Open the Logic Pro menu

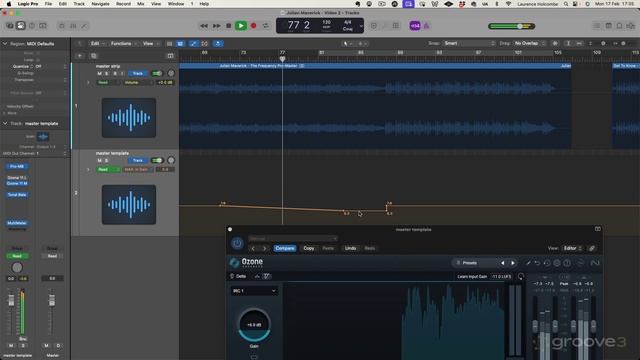(x=28, y=4)
